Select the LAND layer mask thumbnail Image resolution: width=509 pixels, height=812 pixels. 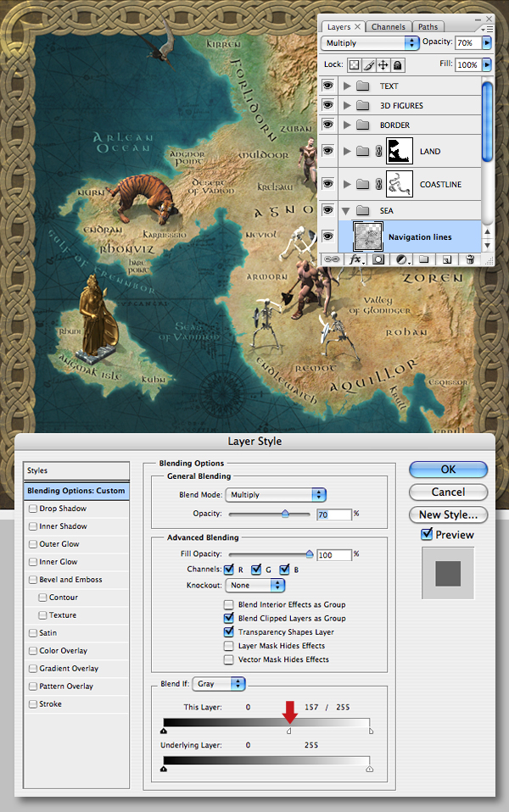pyautogui.click(x=400, y=151)
